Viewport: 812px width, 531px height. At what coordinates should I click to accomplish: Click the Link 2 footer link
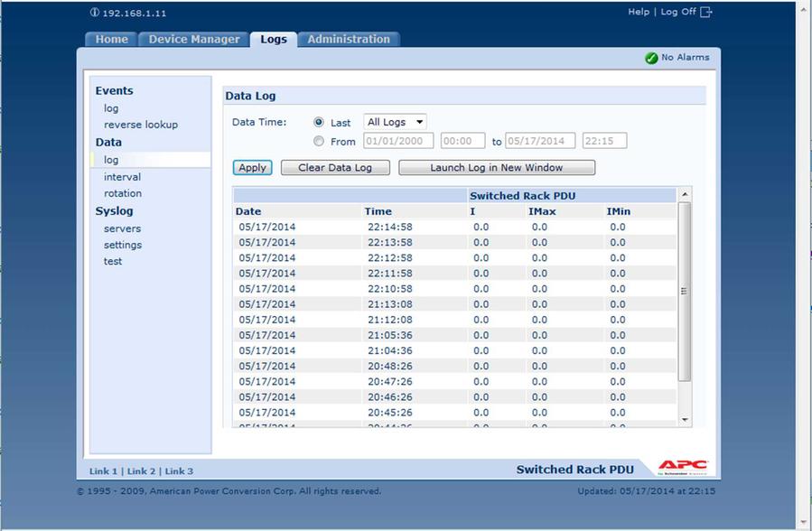[140, 471]
